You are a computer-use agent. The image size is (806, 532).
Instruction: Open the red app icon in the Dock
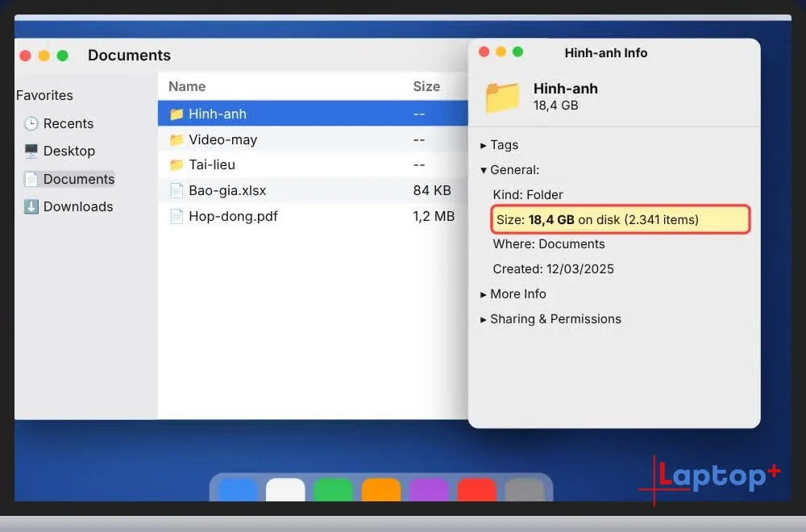coord(476,489)
